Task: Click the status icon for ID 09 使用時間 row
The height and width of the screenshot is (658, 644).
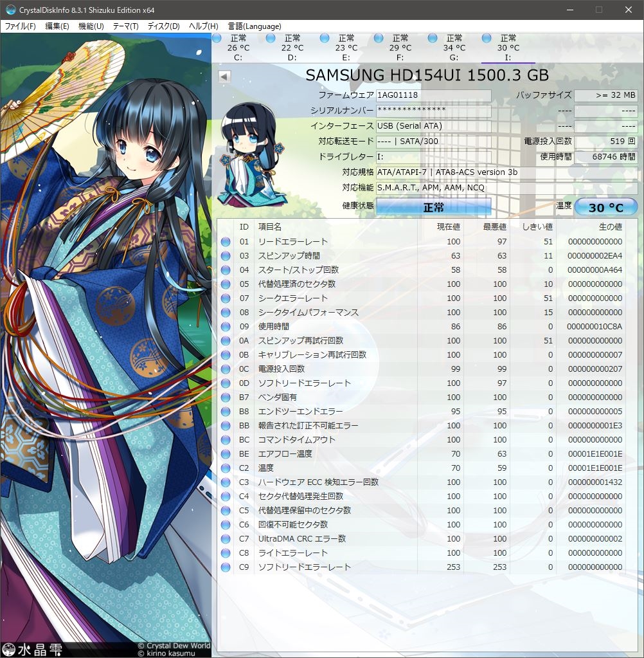Action: point(226,327)
